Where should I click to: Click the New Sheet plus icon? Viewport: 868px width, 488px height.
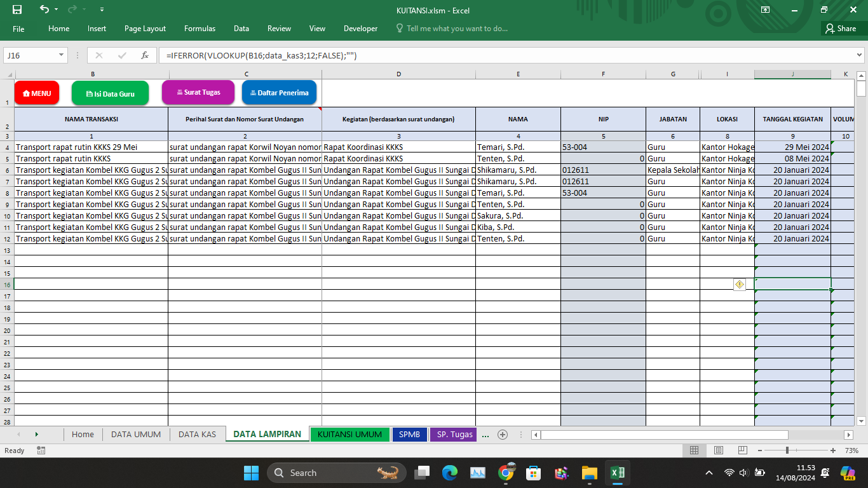503,435
